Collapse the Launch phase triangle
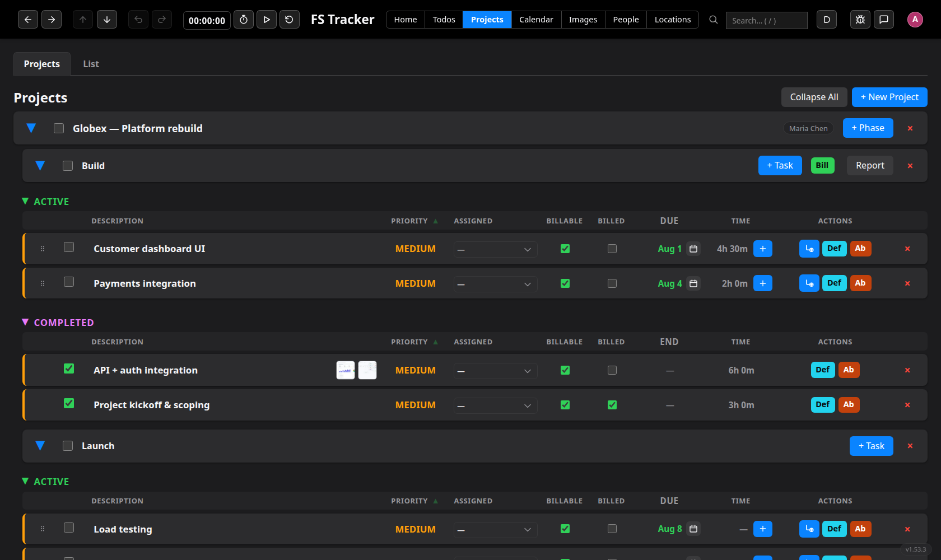941x560 pixels. (x=40, y=446)
